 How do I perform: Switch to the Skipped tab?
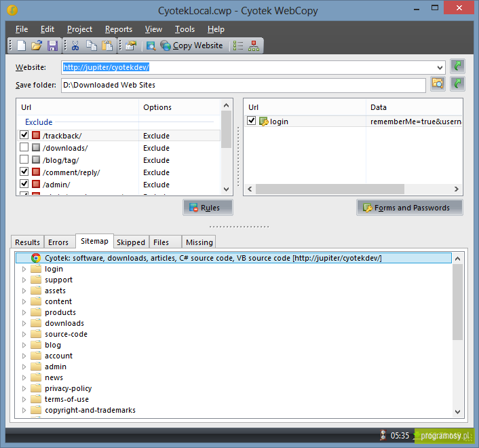click(131, 242)
